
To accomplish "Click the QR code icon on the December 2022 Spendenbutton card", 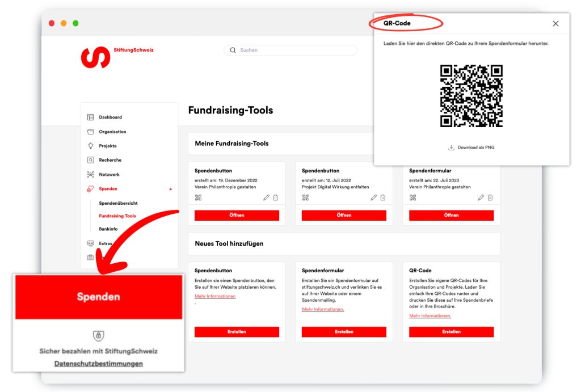I will click(198, 197).
